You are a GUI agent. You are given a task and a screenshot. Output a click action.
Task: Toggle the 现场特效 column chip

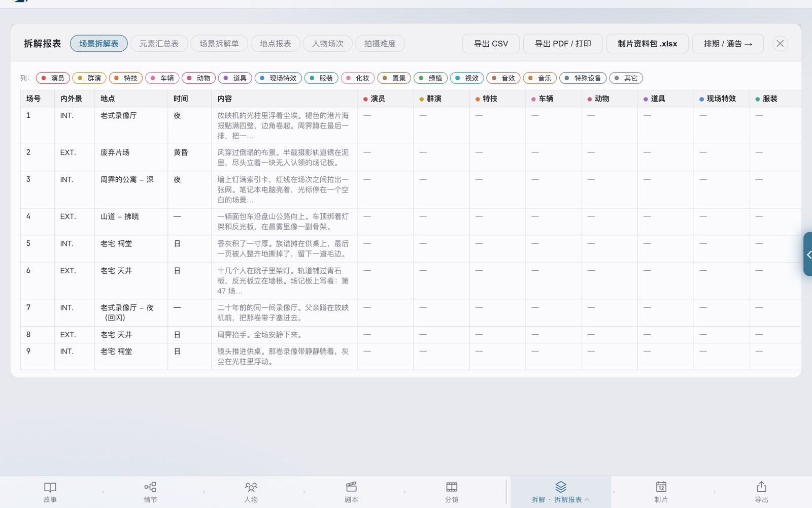pyautogui.click(x=278, y=78)
